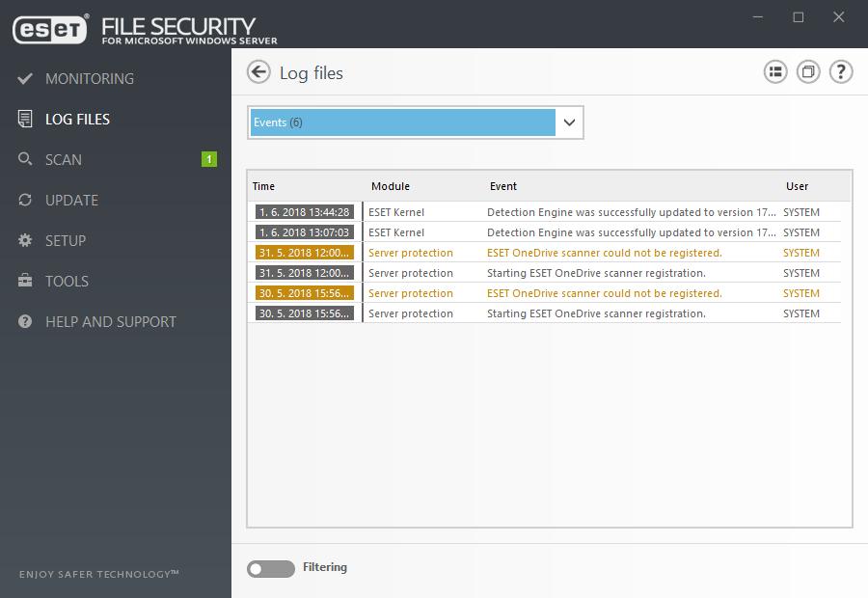Click the 31. 5. 'could not be registered' event
868x598 pixels.
tap(605, 253)
